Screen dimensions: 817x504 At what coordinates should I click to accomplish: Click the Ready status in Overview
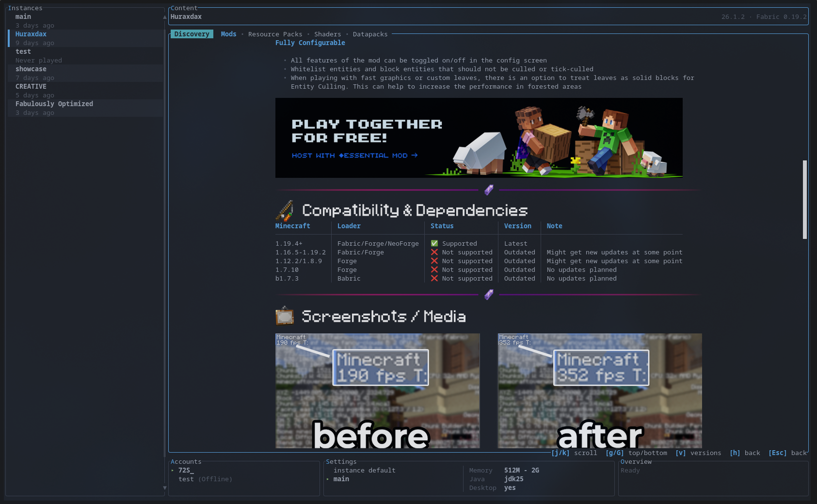[x=630, y=470]
